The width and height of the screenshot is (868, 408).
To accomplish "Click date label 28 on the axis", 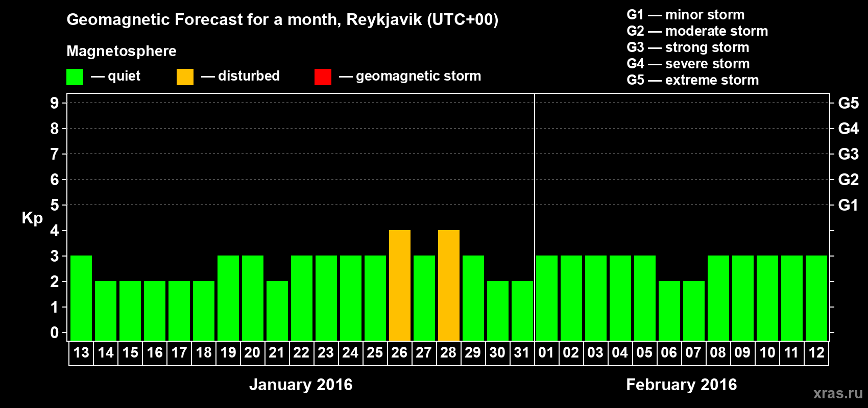I will [x=449, y=352].
